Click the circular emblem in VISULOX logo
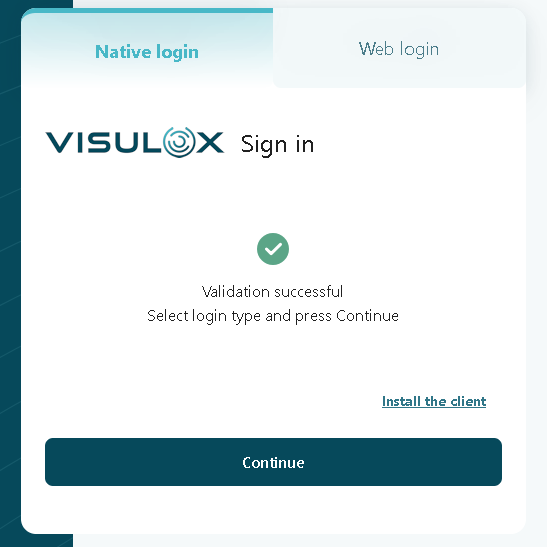This screenshot has width=547, height=547. point(179,142)
